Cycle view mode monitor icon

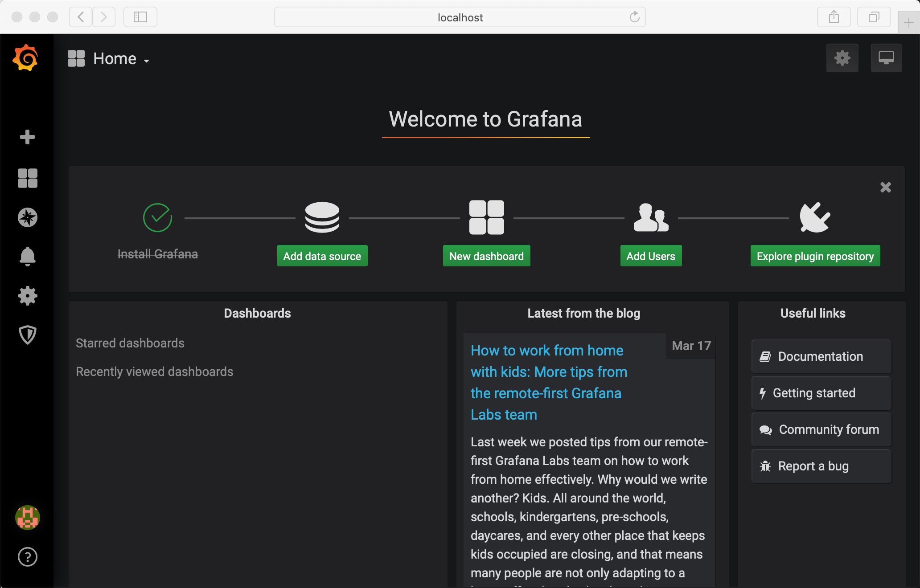[886, 58]
